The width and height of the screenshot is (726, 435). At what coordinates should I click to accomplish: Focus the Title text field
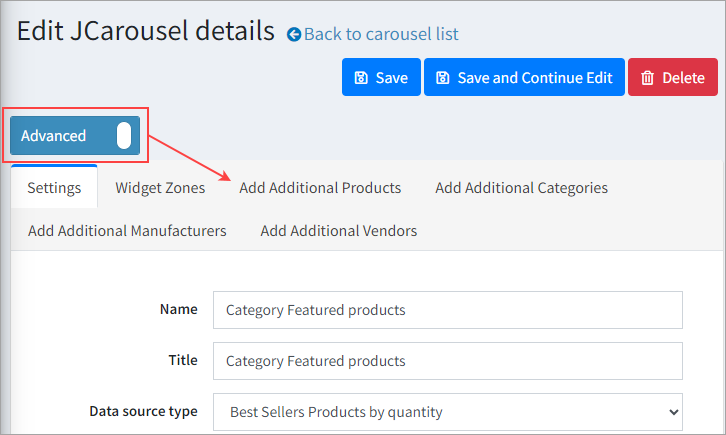(x=447, y=361)
